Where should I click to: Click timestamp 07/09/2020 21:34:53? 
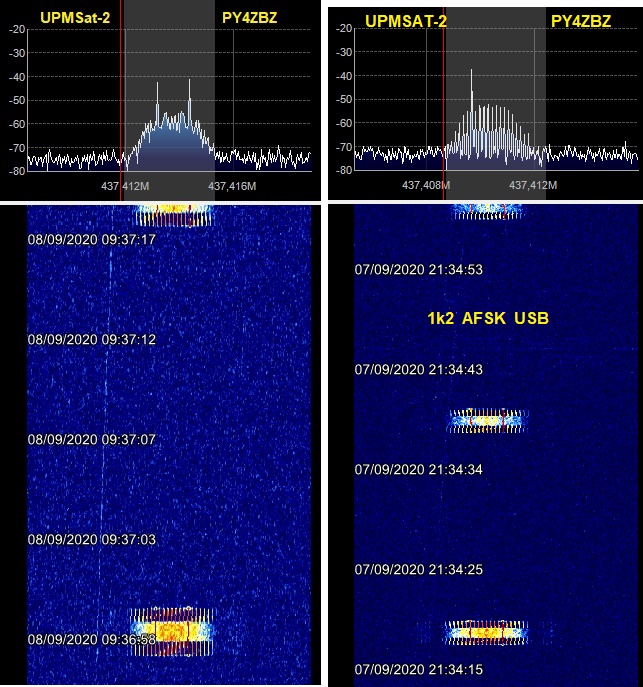point(419,269)
